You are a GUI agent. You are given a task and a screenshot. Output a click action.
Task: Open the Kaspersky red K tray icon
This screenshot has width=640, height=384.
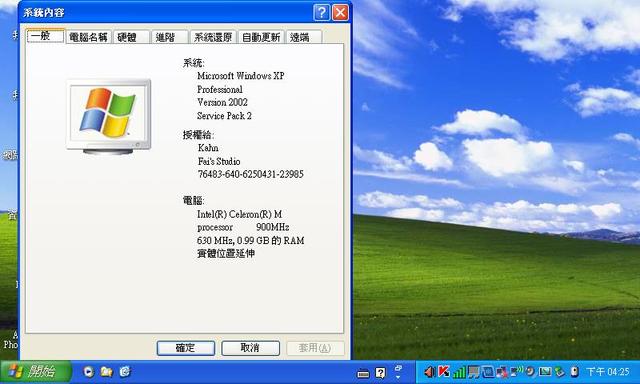[x=444, y=371]
